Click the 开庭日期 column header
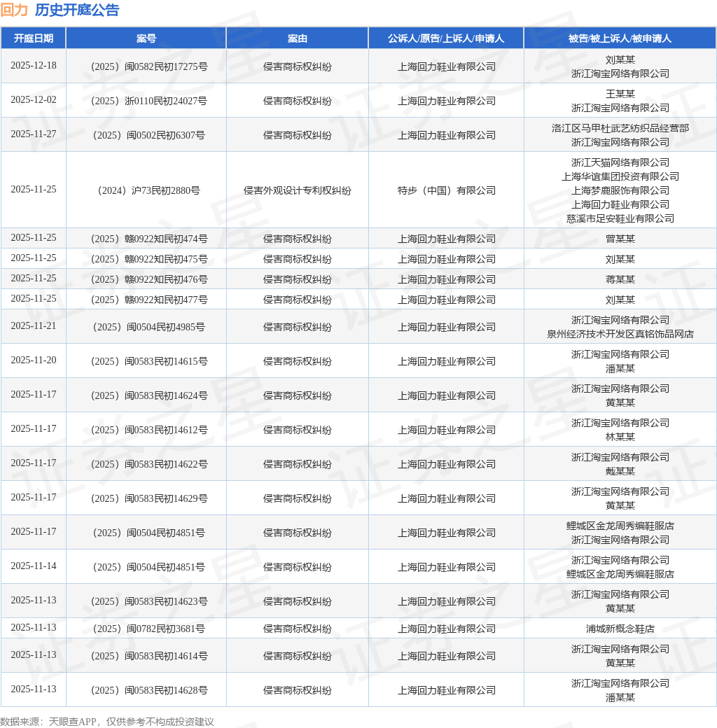 point(34,38)
